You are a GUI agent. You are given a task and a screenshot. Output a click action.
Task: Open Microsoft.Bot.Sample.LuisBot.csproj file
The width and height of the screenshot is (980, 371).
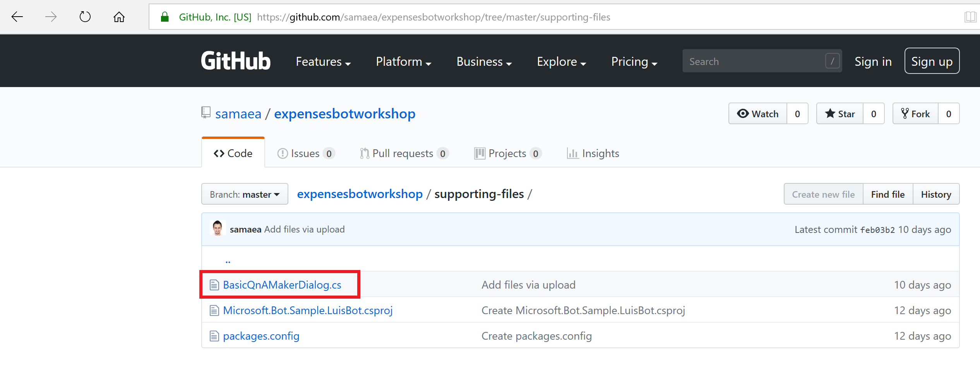coord(308,310)
